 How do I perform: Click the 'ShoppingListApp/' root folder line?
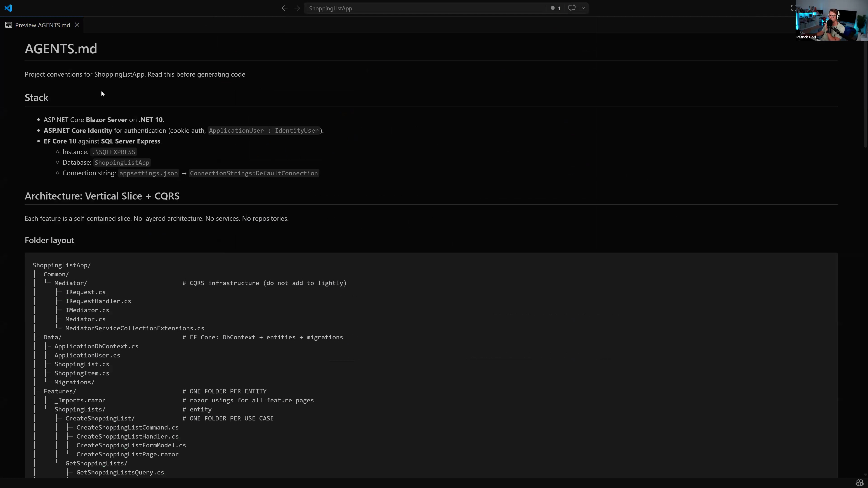[62, 265]
